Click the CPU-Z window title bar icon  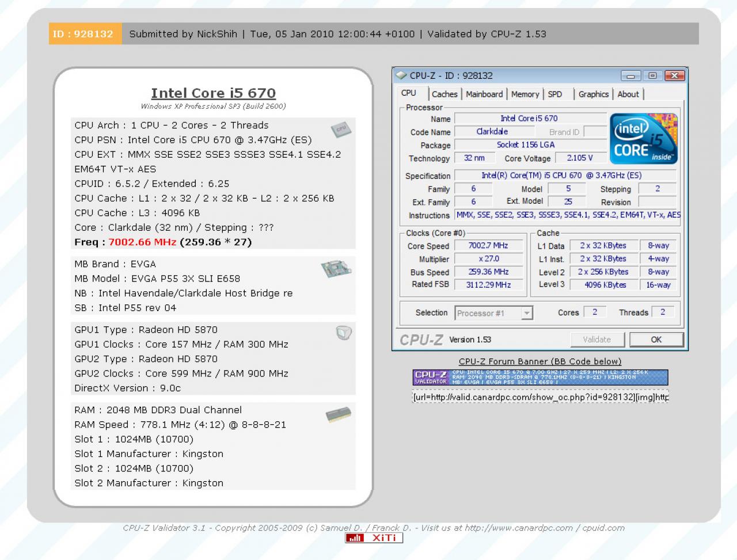click(x=401, y=75)
